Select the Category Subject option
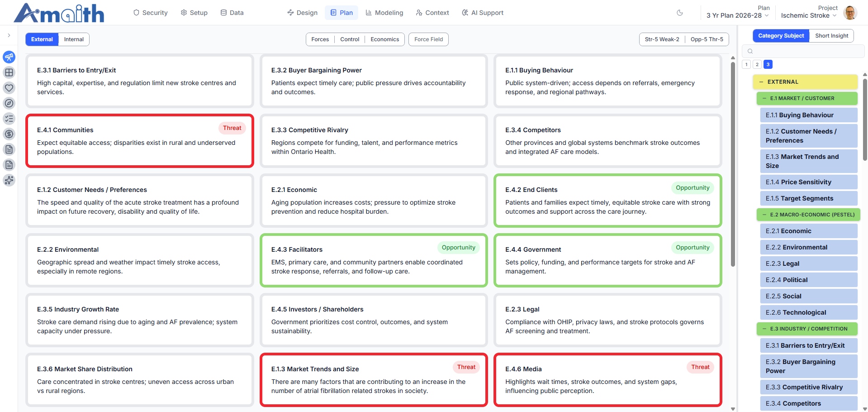This screenshot has width=868, height=412. [x=781, y=36]
